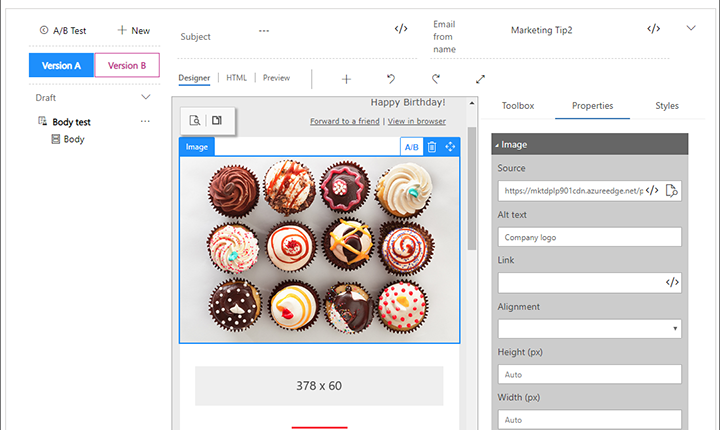
Task: Delete the selected Image element
Action: click(x=432, y=147)
